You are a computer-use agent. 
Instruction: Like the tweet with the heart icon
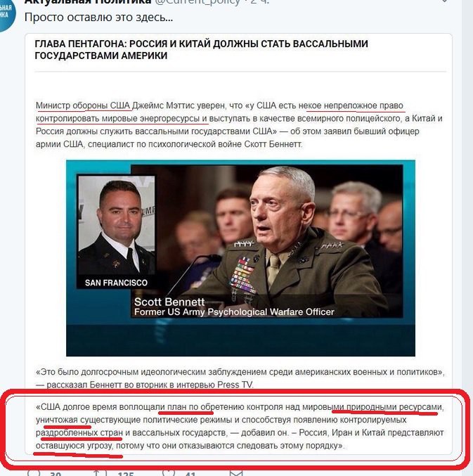pos(169,472)
